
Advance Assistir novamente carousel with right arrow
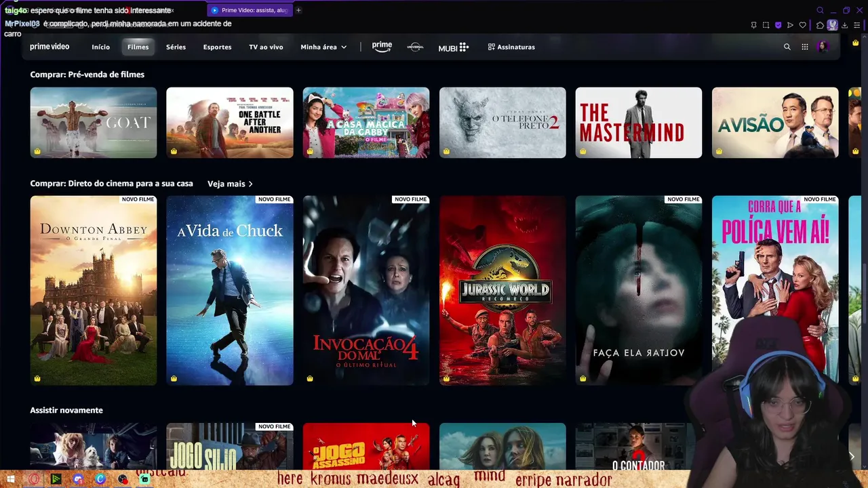click(x=852, y=457)
